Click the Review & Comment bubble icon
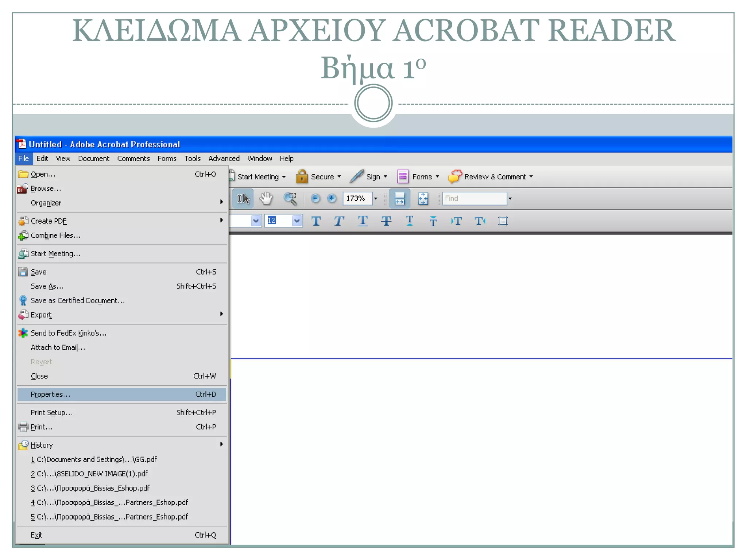The height and width of the screenshot is (560, 747). (x=455, y=176)
